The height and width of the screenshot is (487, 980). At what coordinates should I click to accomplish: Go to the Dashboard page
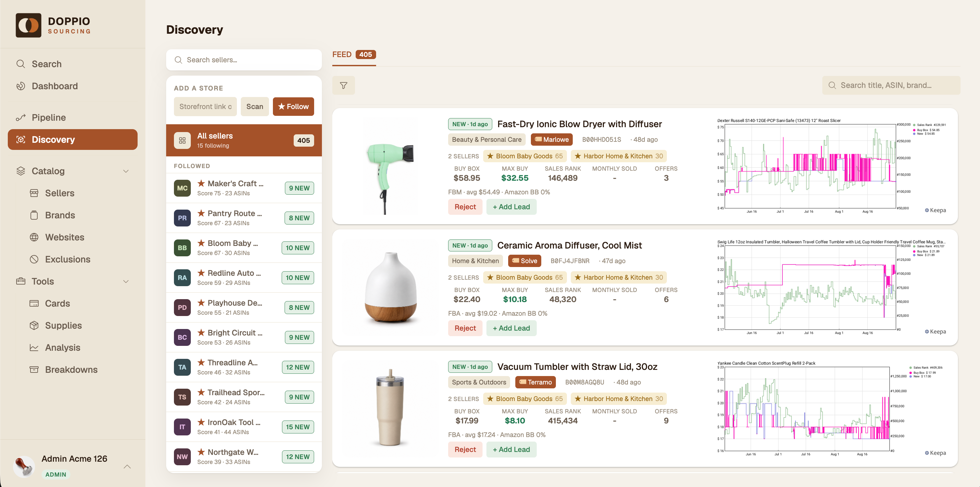[73, 86]
